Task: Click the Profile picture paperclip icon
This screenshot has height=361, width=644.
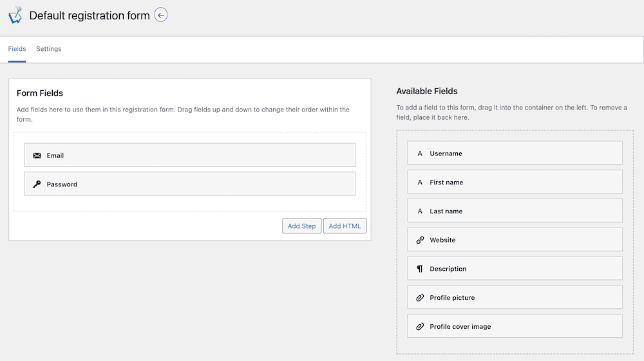Action: [x=420, y=298]
